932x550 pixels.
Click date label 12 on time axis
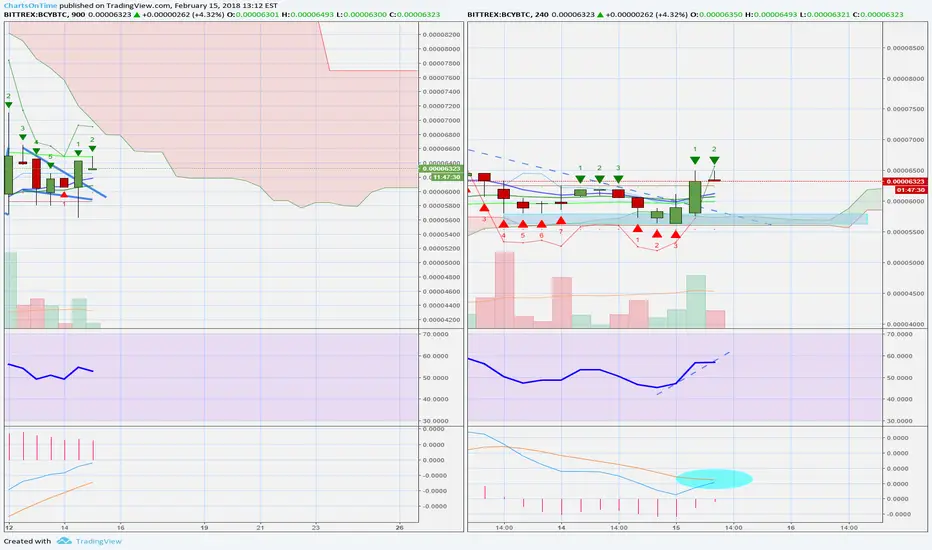[8, 527]
